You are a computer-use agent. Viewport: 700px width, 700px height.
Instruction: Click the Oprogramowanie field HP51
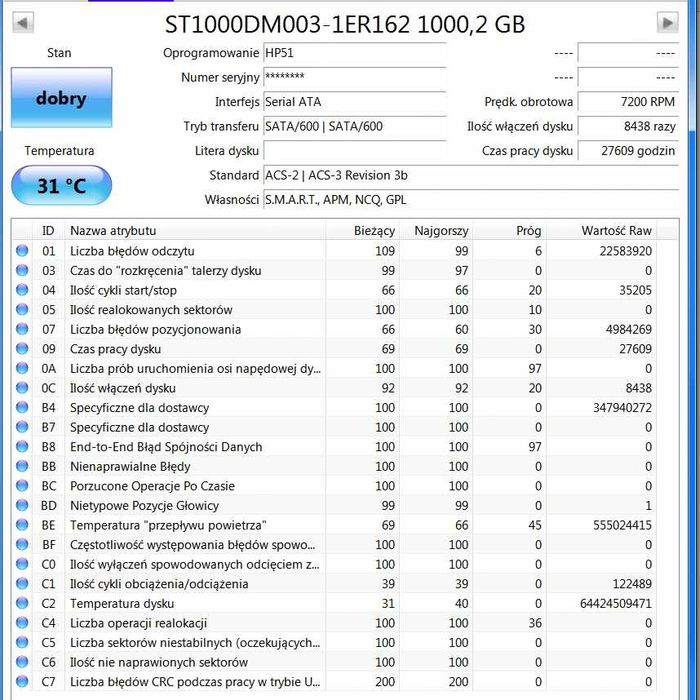[355, 53]
